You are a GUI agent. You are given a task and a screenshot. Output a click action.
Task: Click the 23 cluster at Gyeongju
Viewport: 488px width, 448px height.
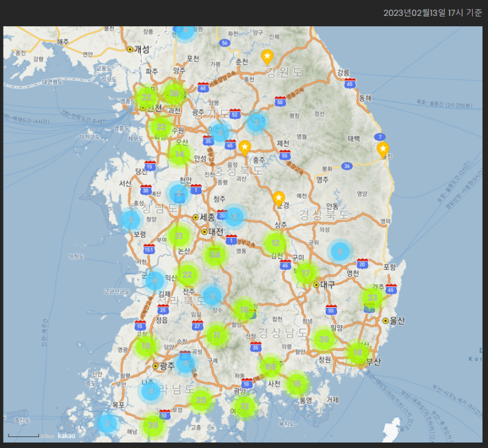tap(372, 297)
